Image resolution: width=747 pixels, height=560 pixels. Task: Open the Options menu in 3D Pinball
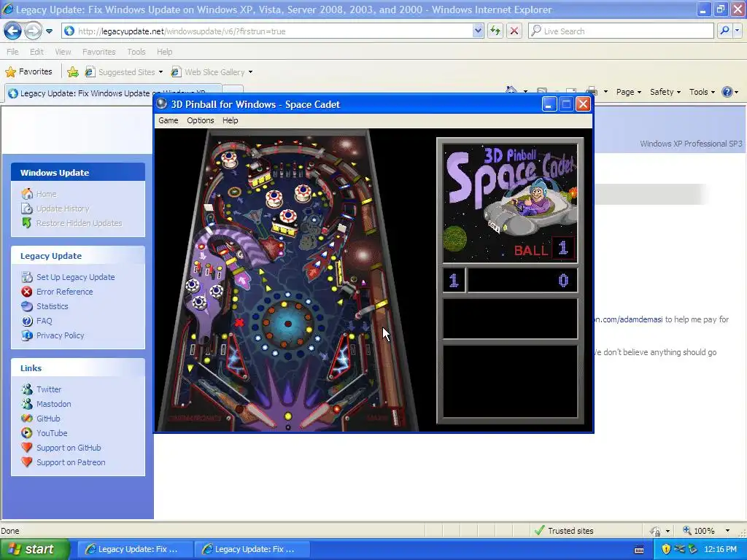[x=200, y=120]
